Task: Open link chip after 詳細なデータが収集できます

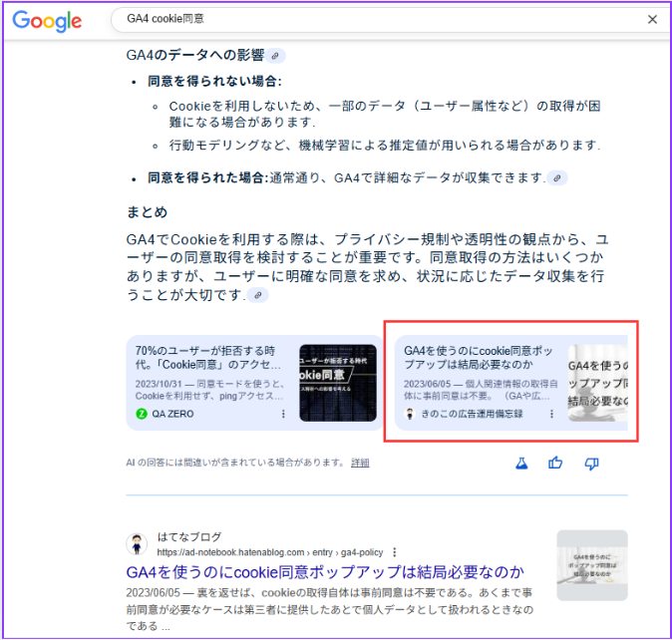Action: (556, 177)
